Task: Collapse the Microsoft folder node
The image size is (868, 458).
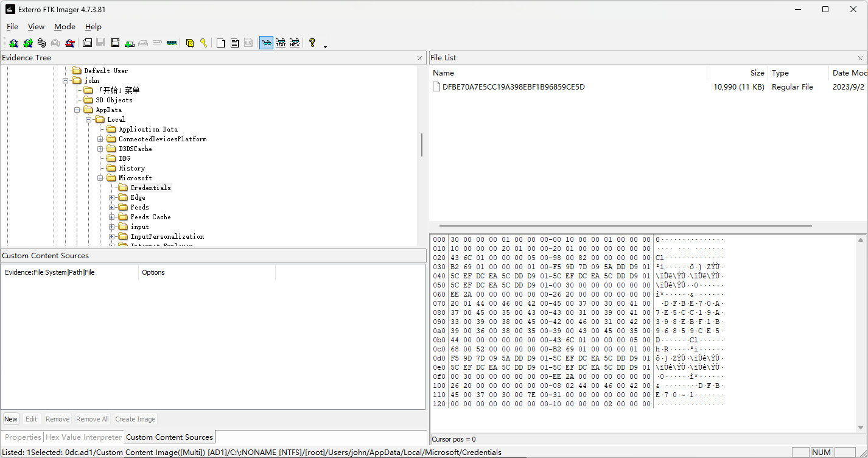Action: [100, 178]
